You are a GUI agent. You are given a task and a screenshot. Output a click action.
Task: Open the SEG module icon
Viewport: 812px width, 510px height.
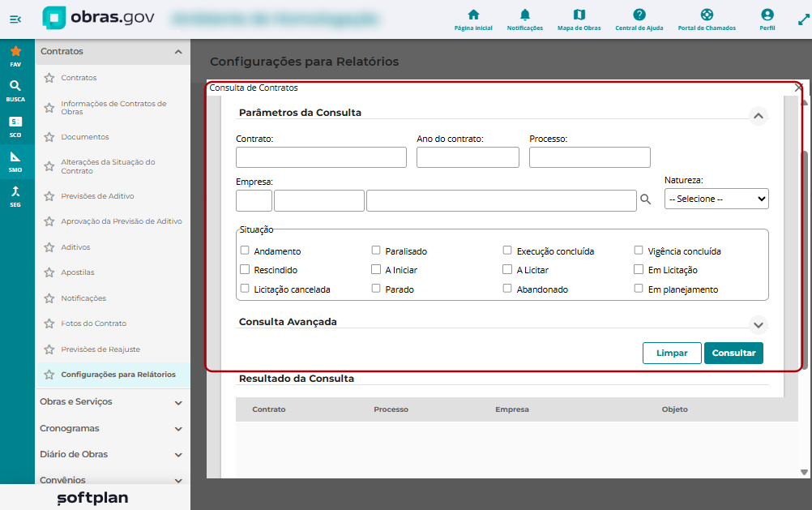15,196
